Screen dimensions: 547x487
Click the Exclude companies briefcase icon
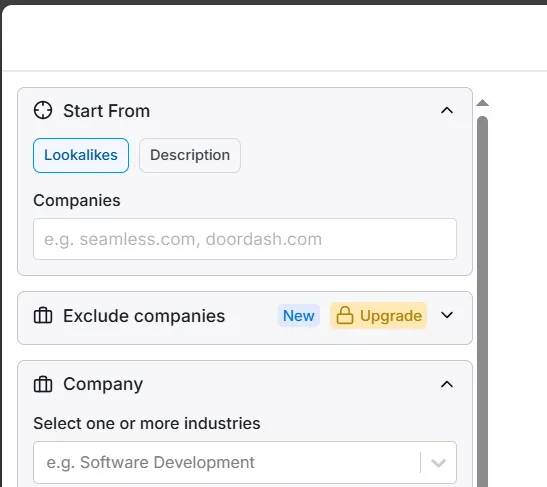tap(43, 316)
